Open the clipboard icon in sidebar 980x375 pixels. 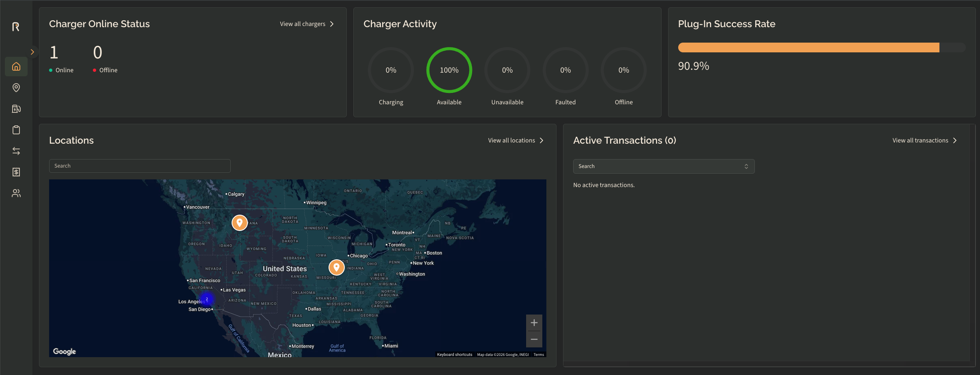pos(16,130)
